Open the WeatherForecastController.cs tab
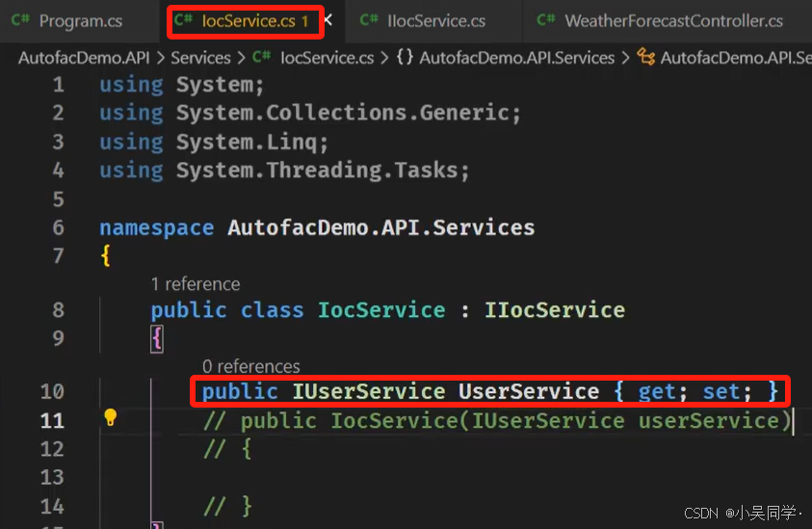The height and width of the screenshot is (529, 812). pyautogui.click(x=673, y=21)
